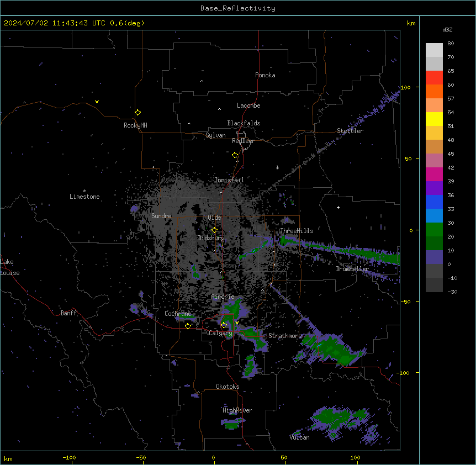Click the Limestone label
476x465 pixels.
84,197
